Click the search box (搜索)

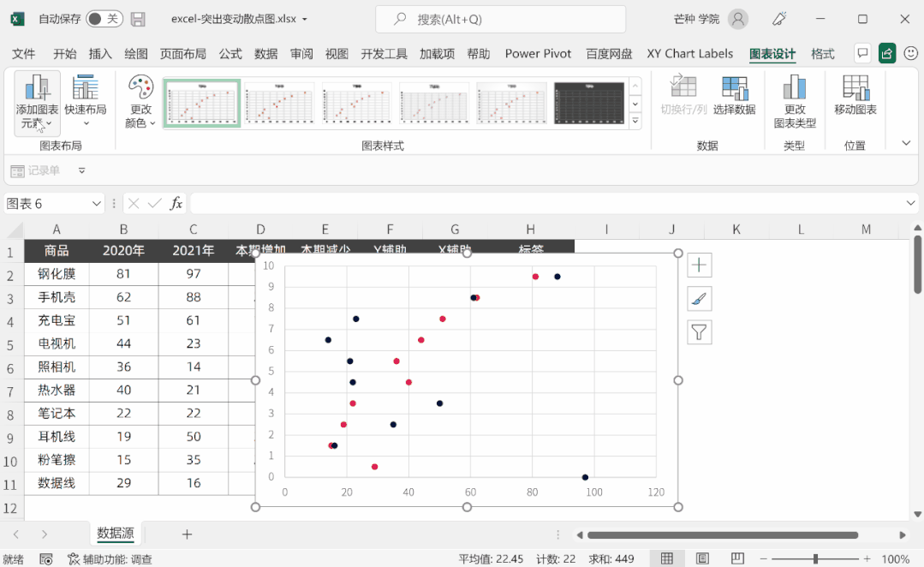click(500, 19)
